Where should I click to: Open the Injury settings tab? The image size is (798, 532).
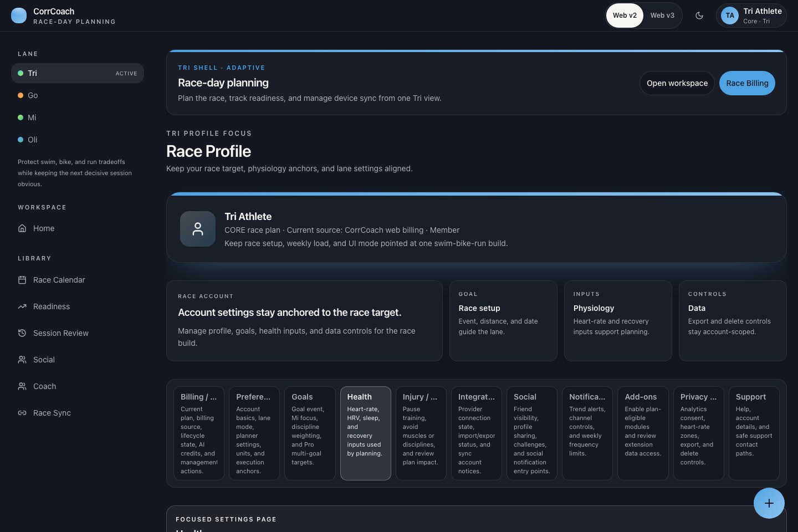[421, 433]
